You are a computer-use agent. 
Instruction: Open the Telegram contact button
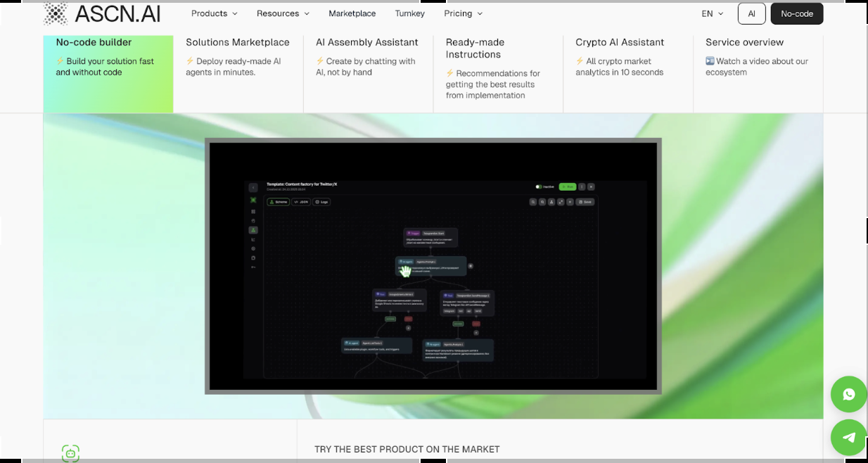848,437
